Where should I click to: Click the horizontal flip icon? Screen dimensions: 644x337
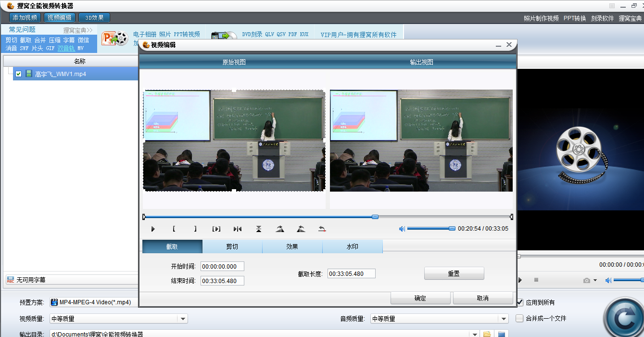point(238,229)
